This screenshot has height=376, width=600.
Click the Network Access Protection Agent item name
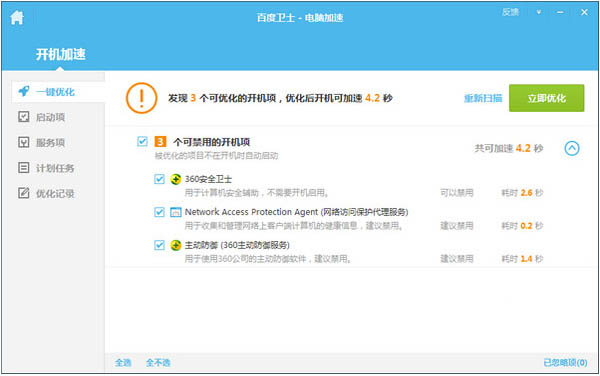pos(297,212)
